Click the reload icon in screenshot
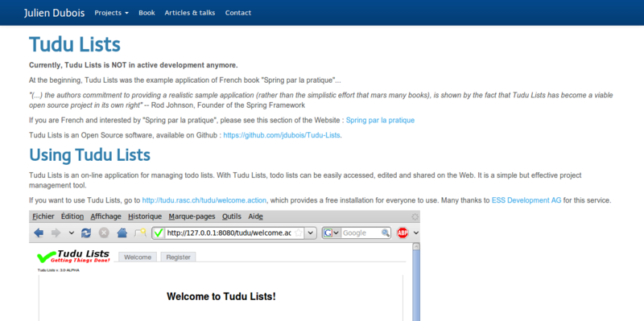The height and width of the screenshot is (321, 644). pyautogui.click(x=86, y=233)
